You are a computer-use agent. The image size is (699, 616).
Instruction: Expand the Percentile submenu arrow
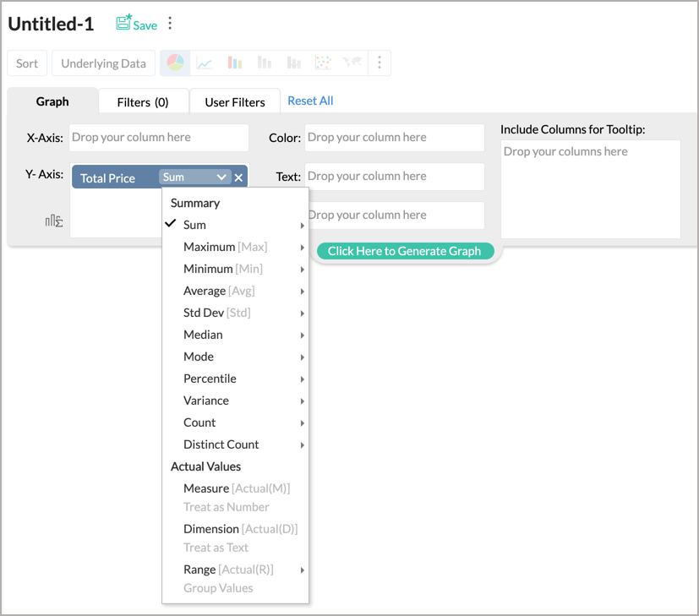(x=302, y=379)
